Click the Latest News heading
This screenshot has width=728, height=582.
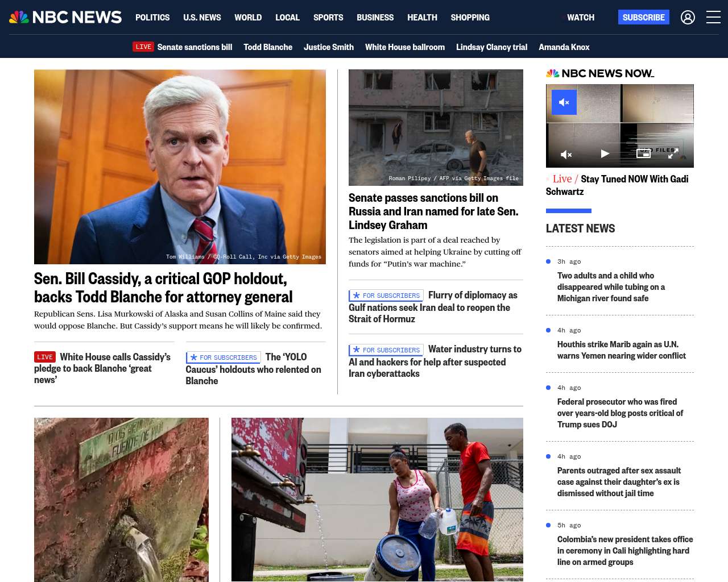580,228
